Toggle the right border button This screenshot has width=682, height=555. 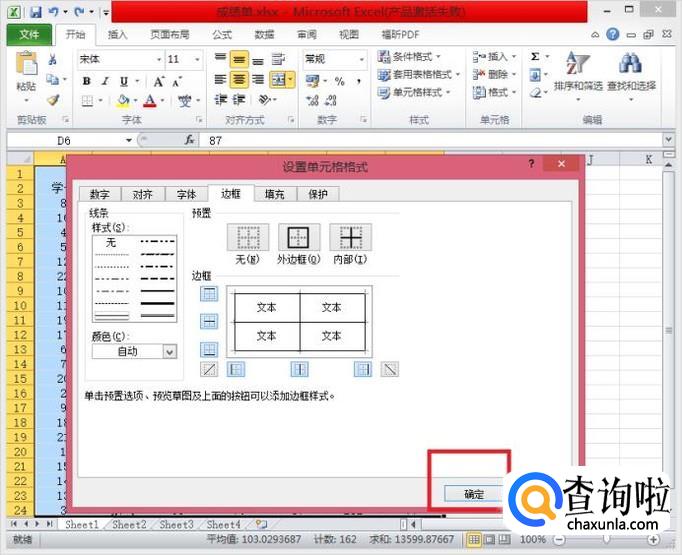(x=363, y=369)
